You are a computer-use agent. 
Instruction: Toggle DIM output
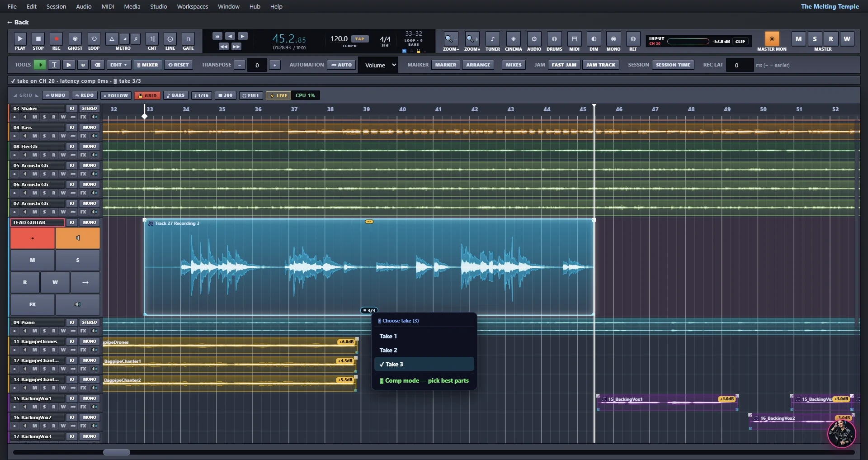(594, 39)
